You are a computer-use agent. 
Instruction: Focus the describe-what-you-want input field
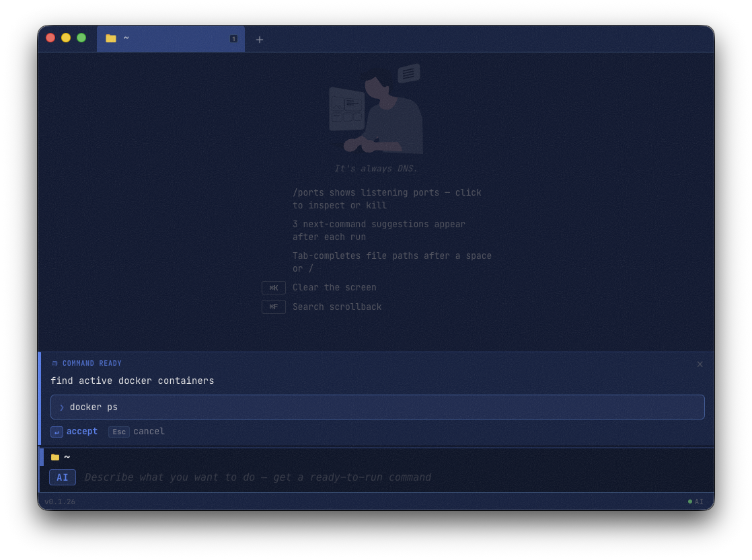258,477
